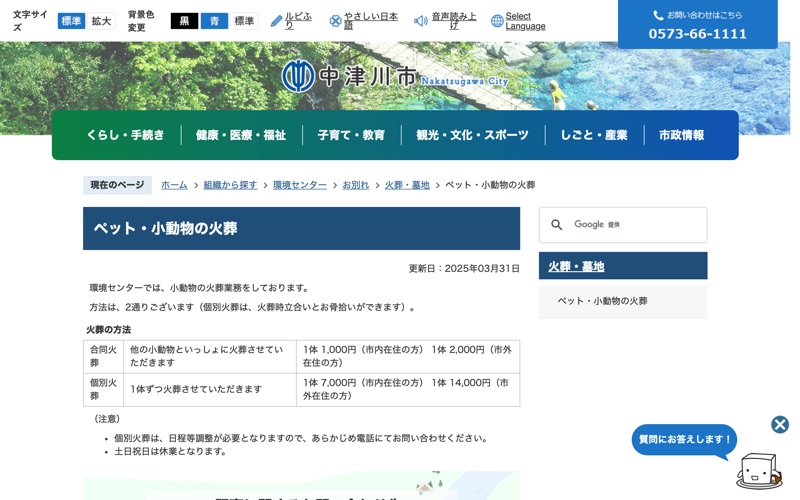Click the cell 1体ずつ火葬させていただきます
800x500 pixels.
(x=210, y=389)
